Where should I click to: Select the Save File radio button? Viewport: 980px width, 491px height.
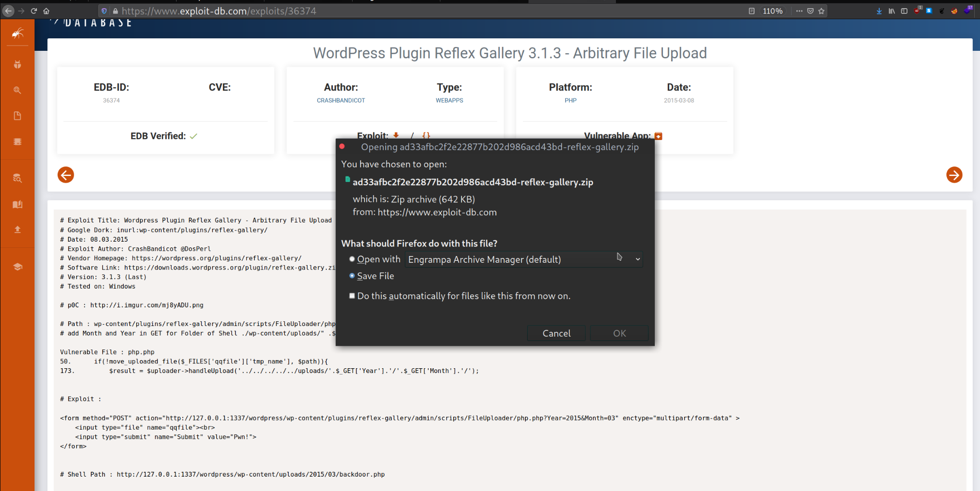pyautogui.click(x=352, y=276)
